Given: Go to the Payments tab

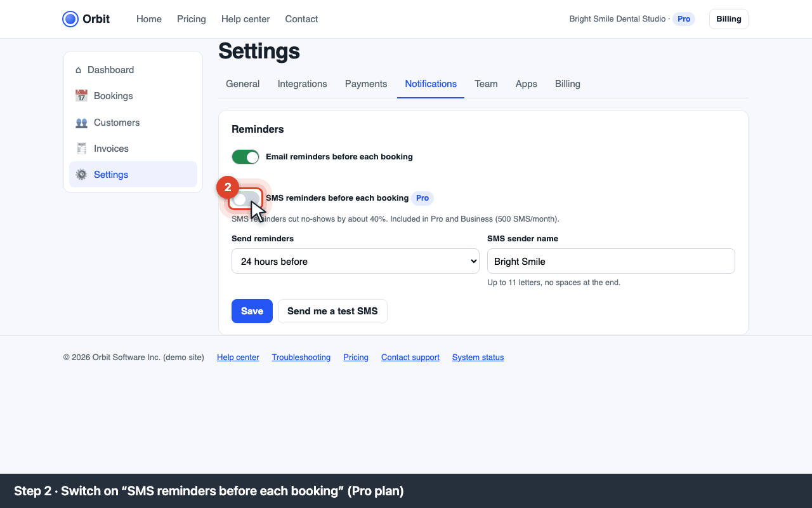Looking at the screenshot, I should 366,84.
